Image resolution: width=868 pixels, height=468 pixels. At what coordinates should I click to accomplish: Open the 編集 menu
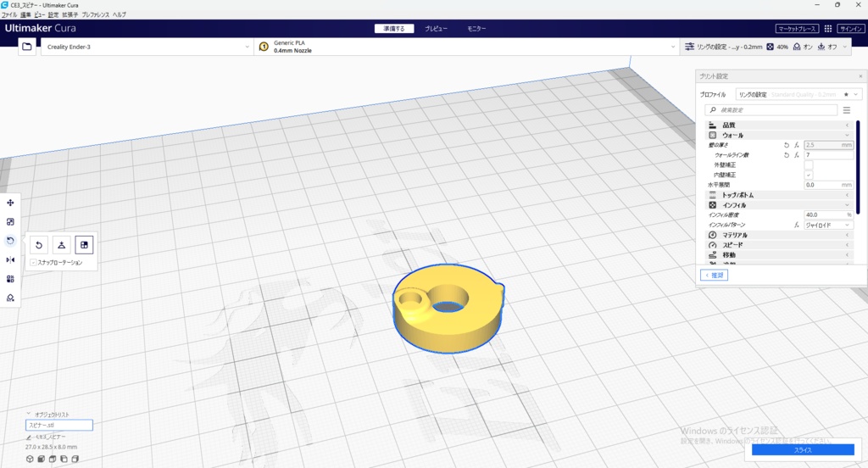coord(25,14)
